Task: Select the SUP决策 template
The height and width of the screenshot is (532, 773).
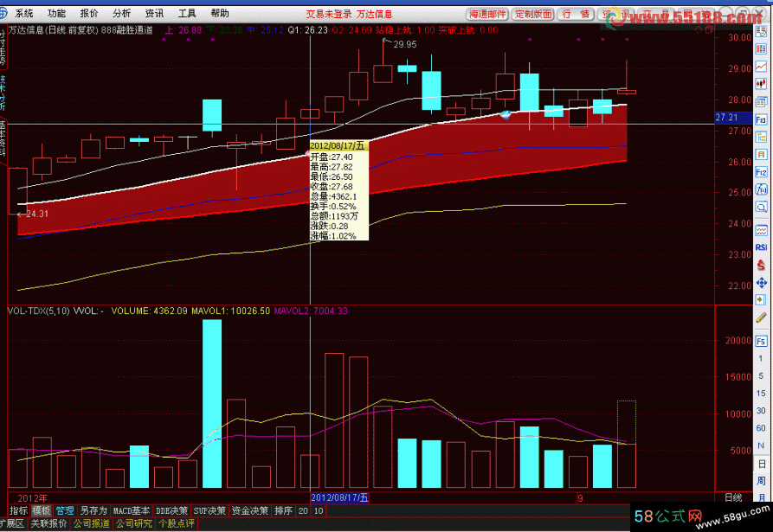Action: click(x=209, y=511)
